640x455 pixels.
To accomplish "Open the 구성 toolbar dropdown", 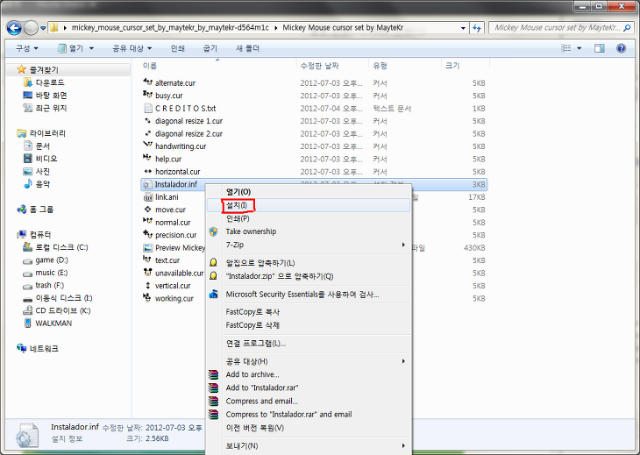I will [26, 48].
